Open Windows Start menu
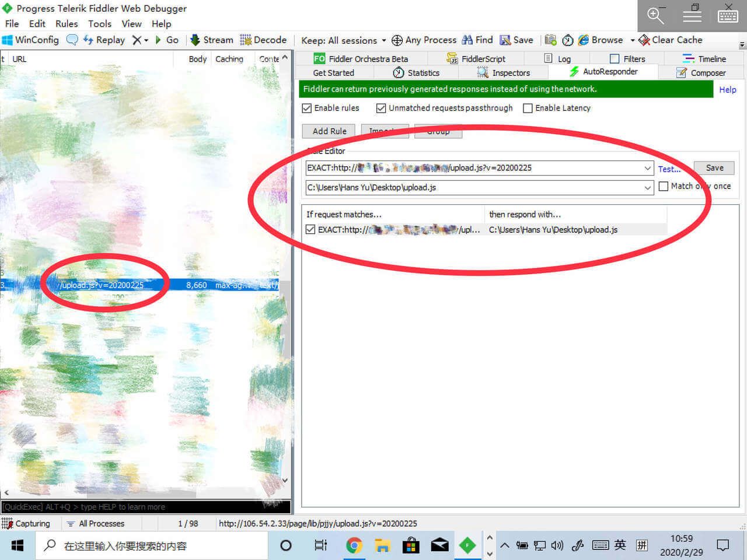 [18, 545]
